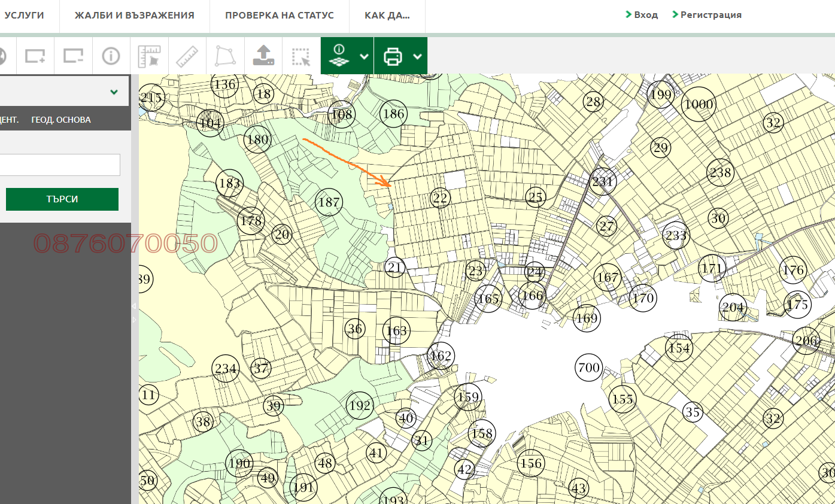Collapse the search panel green chevron
835x504 pixels.
coord(114,92)
